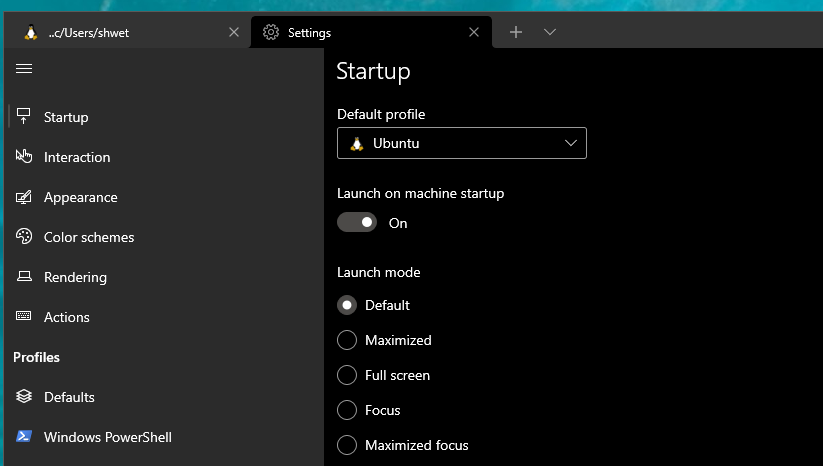
Task: Open Interaction settings via hand icon
Action: [x=24, y=157]
